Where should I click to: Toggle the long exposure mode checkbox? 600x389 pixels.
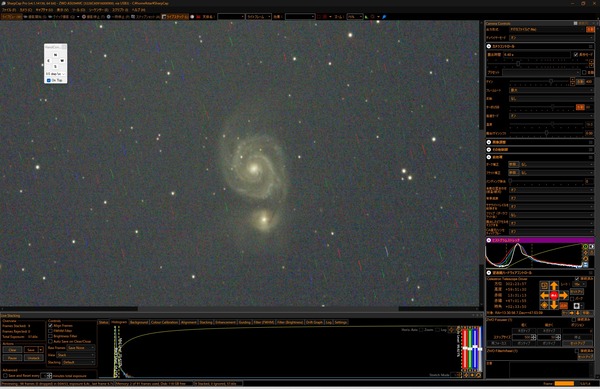coord(576,54)
